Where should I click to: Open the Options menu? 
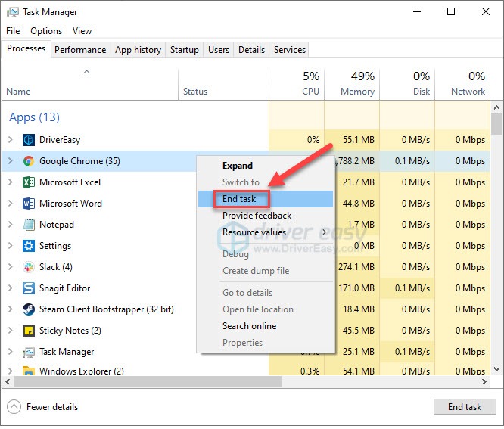pos(46,31)
